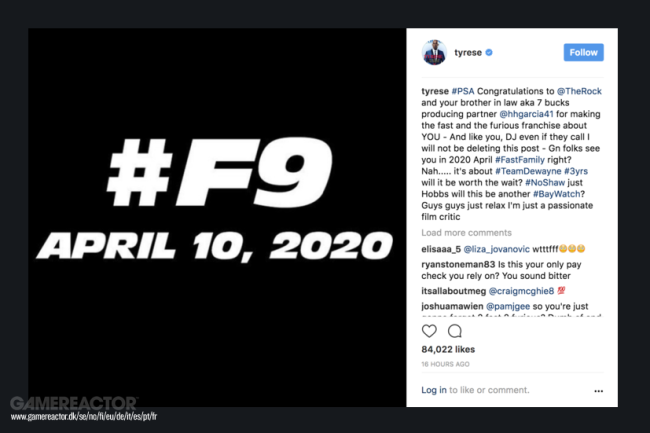Click the heart like icon
The image size is (650, 433).
point(429,331)
